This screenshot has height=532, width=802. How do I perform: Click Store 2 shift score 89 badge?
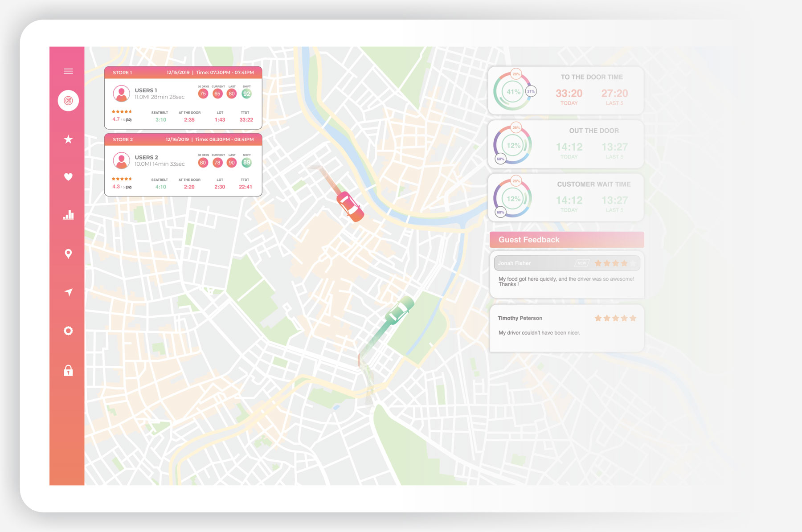[246, 163]
